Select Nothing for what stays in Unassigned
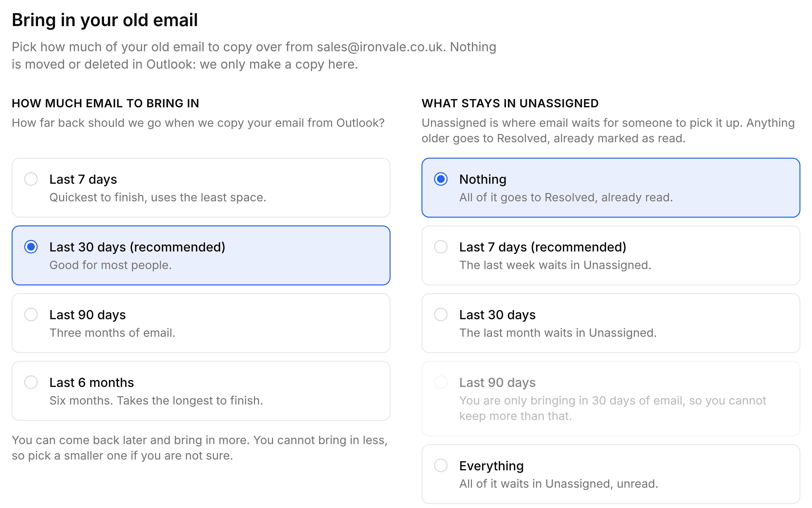The image size is (812, 508). pos(611,188)
